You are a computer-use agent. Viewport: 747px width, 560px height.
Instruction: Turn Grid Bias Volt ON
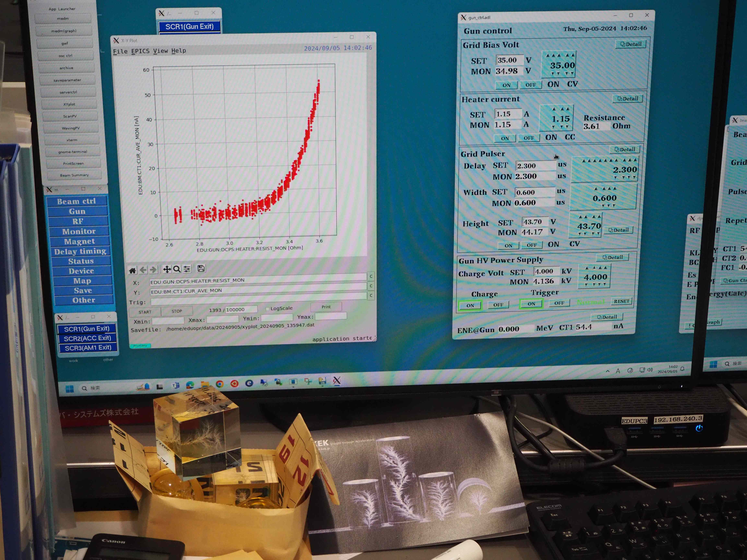[506, 85]
